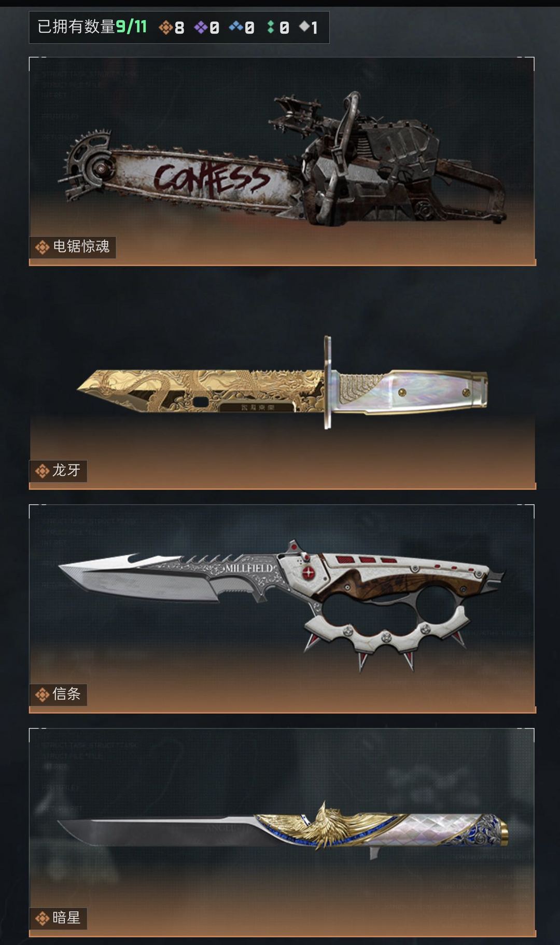
Task: Click the white rarity icon showing 1
Action: point(304,26)
